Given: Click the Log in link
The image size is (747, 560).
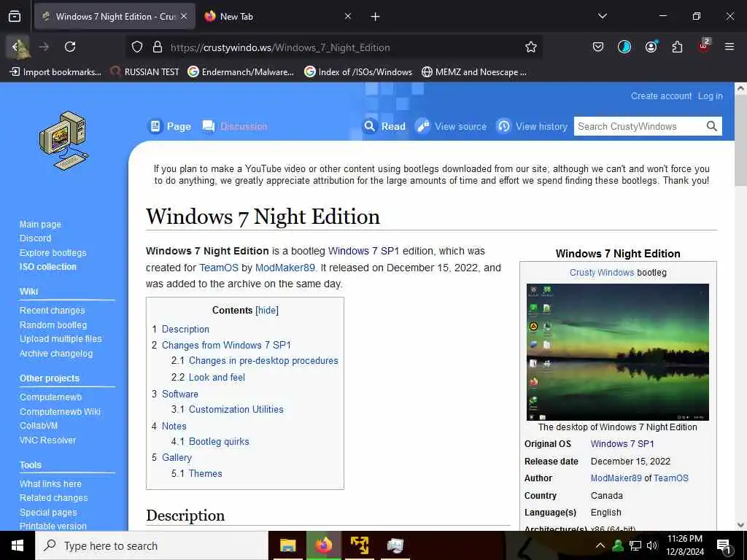Looking at the screenshot, I should click(x=711, y=96).
